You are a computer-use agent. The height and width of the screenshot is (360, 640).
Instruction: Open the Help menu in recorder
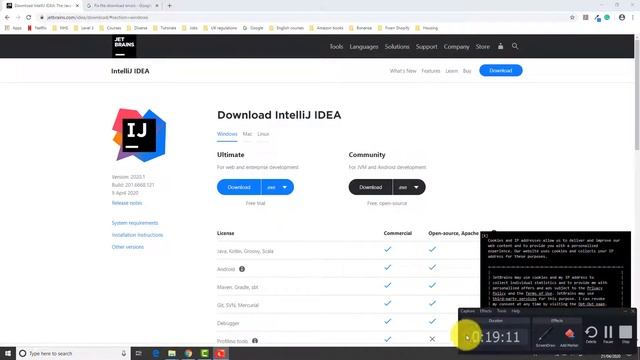pos(516,311)
